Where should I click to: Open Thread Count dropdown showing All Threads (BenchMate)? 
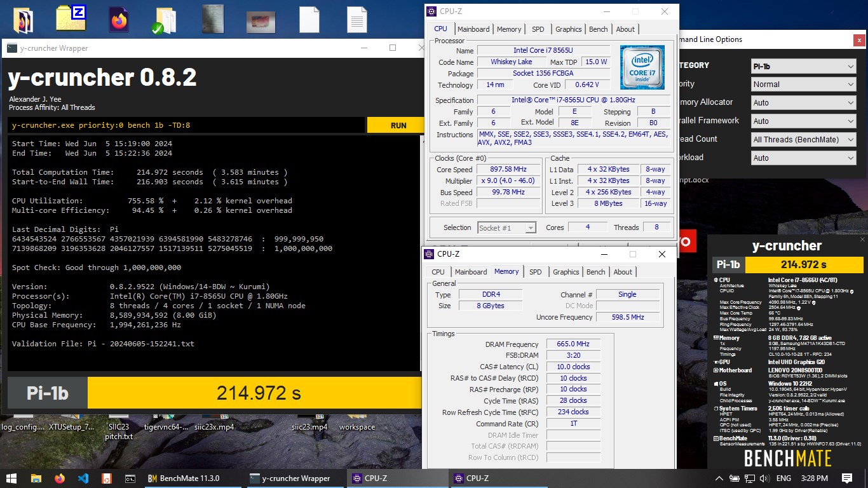pyautogui.click(x=803, y=139)
